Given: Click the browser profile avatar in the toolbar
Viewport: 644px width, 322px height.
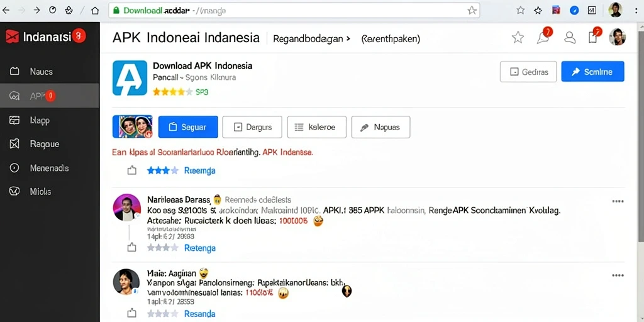Looking at the screenshot, I should click(x=615, y=10).
